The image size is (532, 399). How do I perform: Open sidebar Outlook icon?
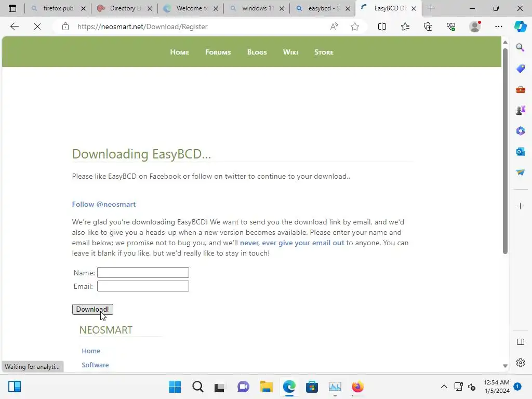click(x=520, y=152)
